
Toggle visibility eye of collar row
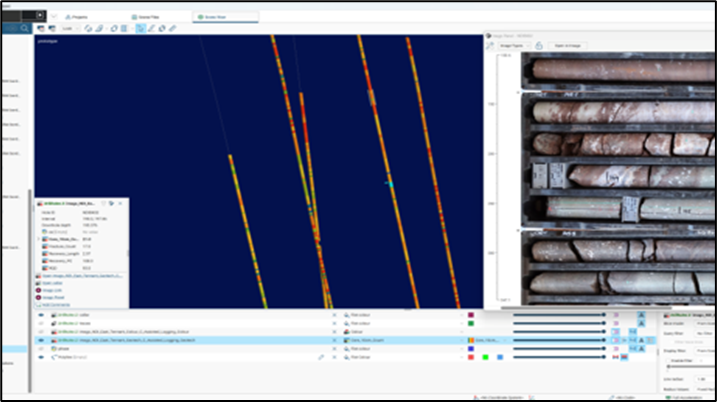[x=41, y=315]
